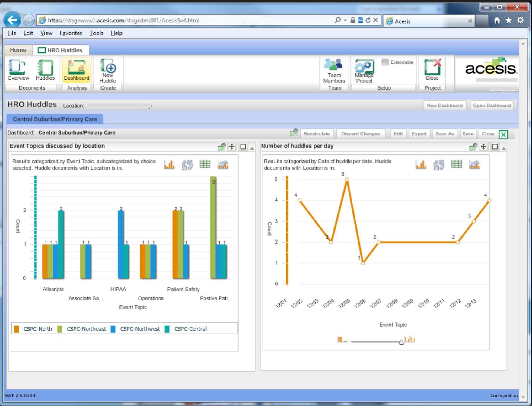
Task: Open Team Members
Action: click(334, 71)
